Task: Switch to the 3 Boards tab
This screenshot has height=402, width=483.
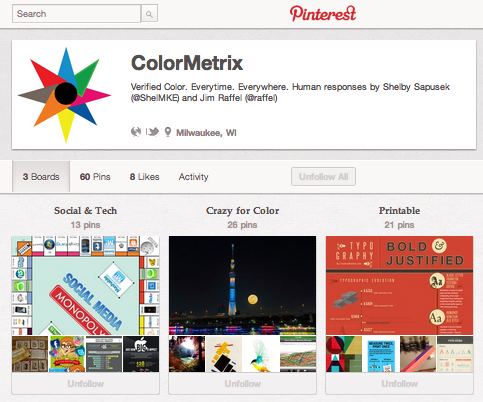Action: (x=41, y=176)
